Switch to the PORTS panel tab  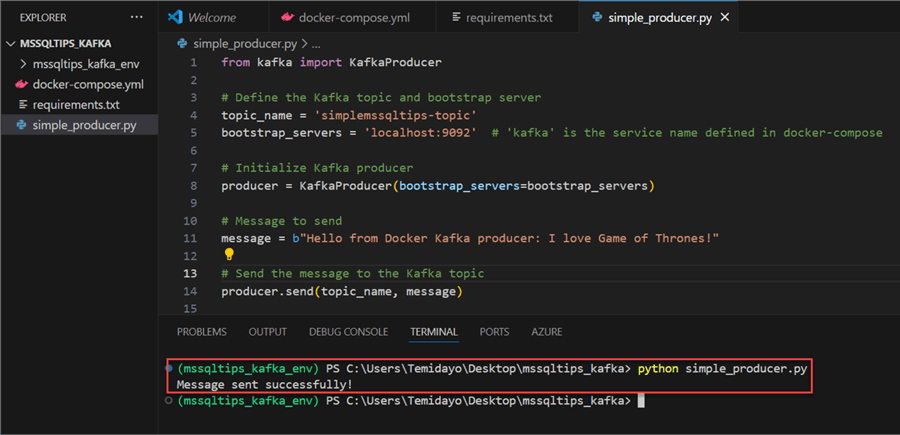tap(494, 332)
